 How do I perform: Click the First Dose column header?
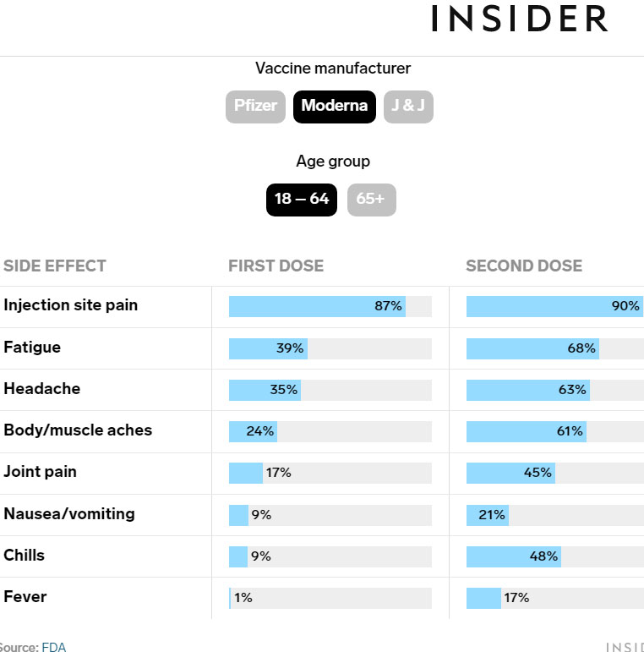[276, 266]
